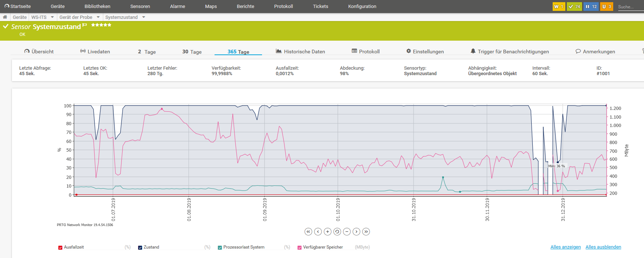Image resolution: width=644 pixels, height=258 pixels.
Task: Toggle Zustand channel checkbox
Action: pyautogui.click(x=140, y=247)
